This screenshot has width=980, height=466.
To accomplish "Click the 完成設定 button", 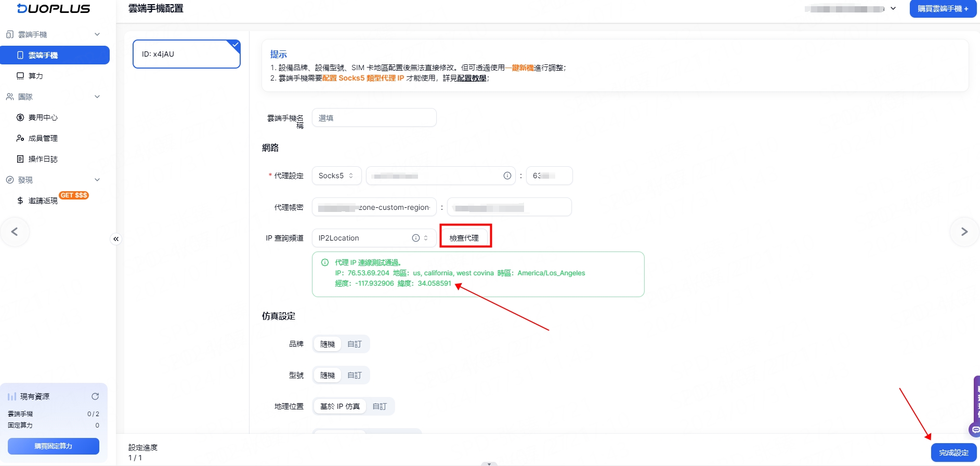I will pos(953,452).
